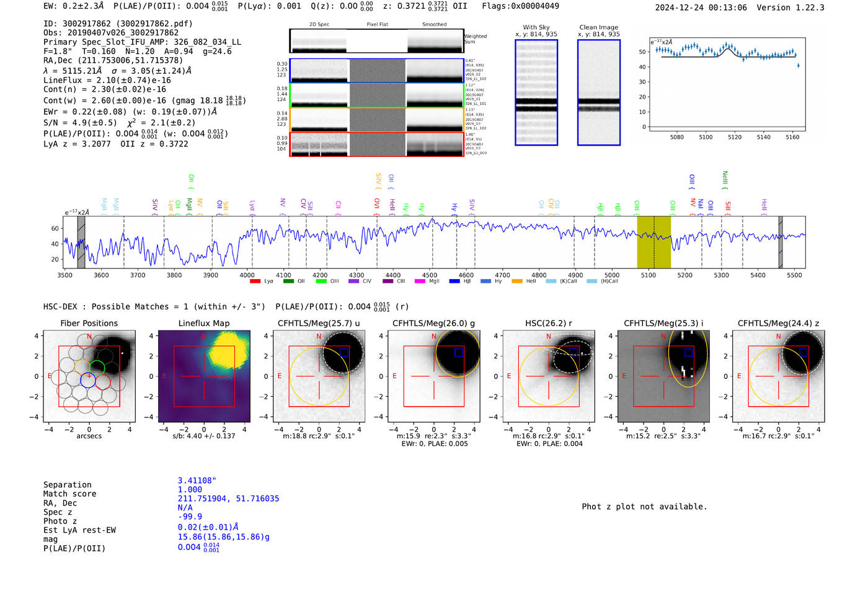Open the Fiber Positions image
This screenshot has width=868, height=591.
(x=89, y=376)
